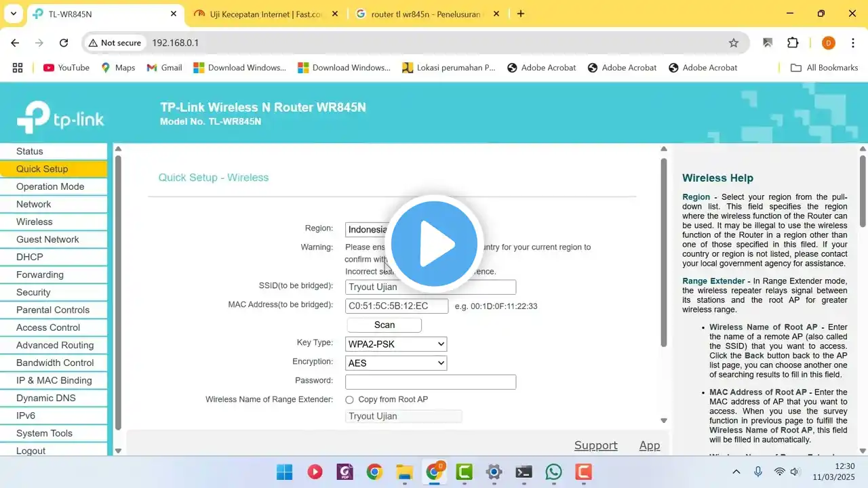Open the Chrome three-dot menu
This screenshot has height=488, width=868.
[x=852, y=43]
